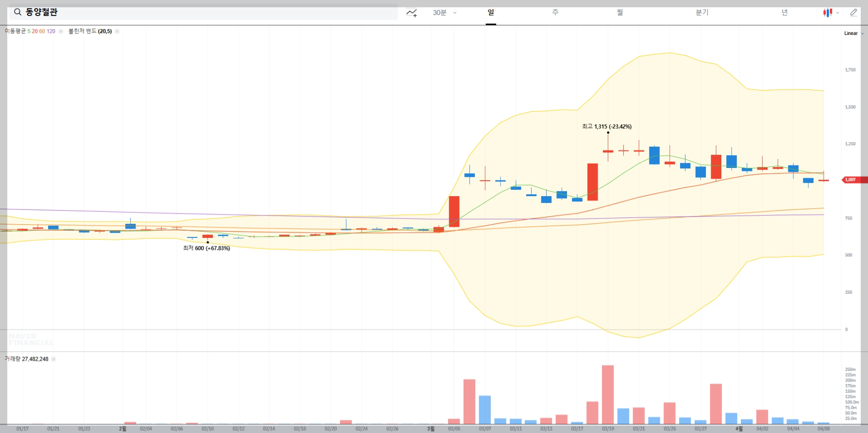Open the 30분 minute interval dropdown
This screenshot has width=868, height=433.
coord(445,13)
